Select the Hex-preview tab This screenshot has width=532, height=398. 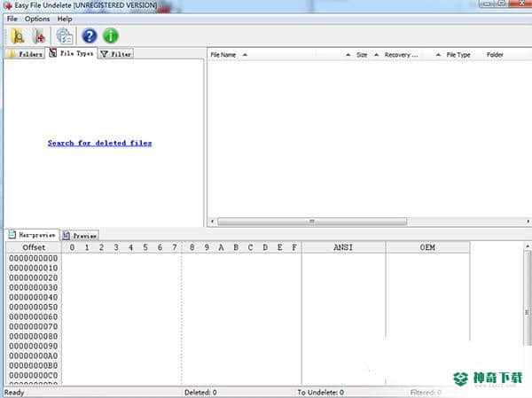(32, 235)
